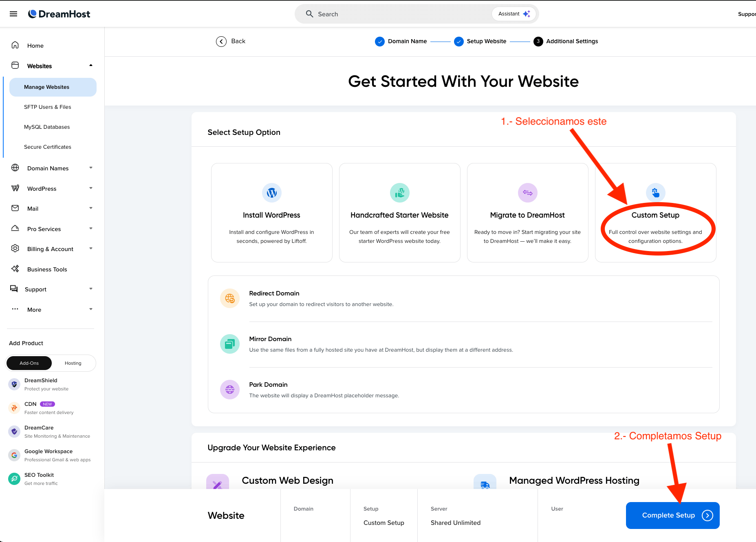Click the back arrow circle icon
The width and height of the screenshot is (756, 542).
pyautogui.click(x=221, y=42)
